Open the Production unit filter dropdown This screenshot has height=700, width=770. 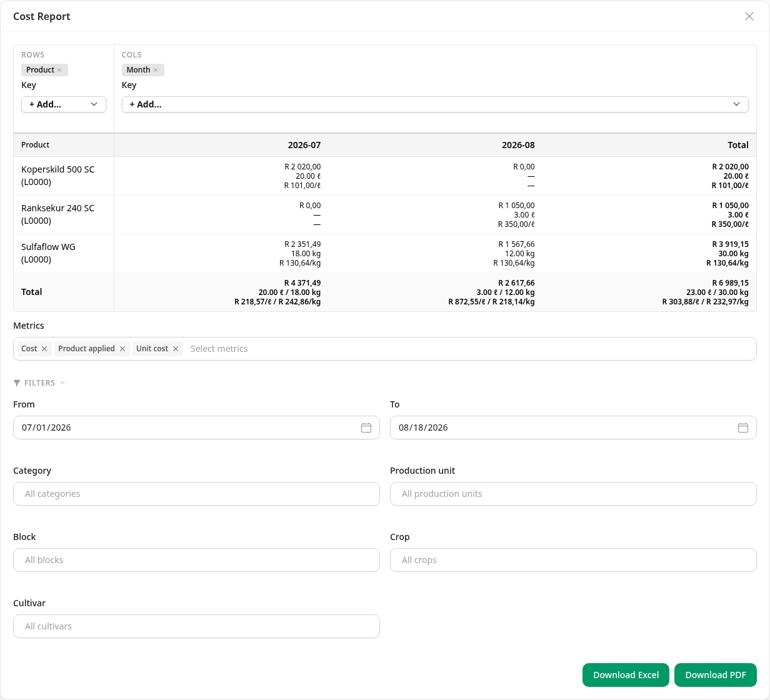[x=573, y=494]
